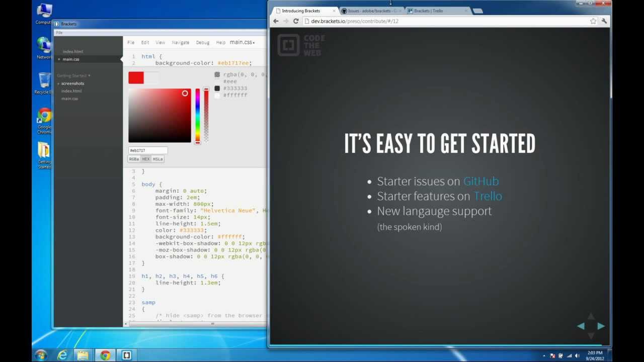Click the original color swatch beside the red one
644x362 pixels.
click(151, 78)
